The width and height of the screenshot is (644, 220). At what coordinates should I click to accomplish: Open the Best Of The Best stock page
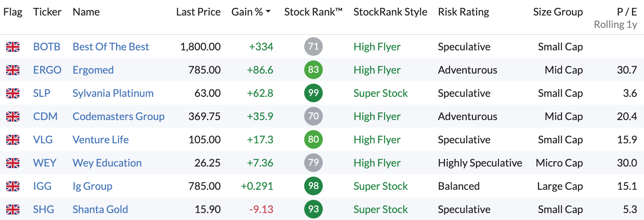click(x=111, y=47)
